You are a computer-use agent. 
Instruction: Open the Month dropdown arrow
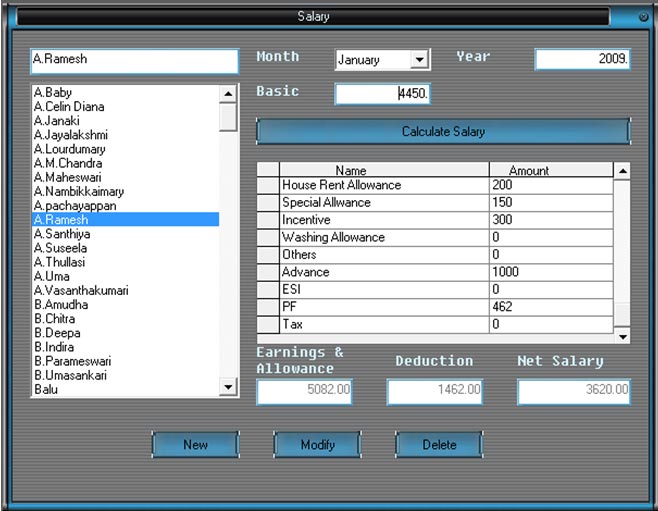[419, 60]
